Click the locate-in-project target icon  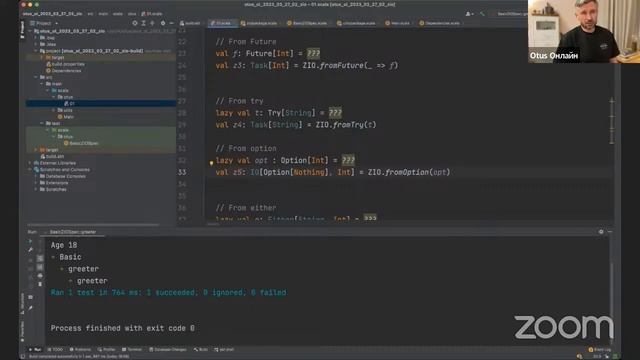pos(135,23)
